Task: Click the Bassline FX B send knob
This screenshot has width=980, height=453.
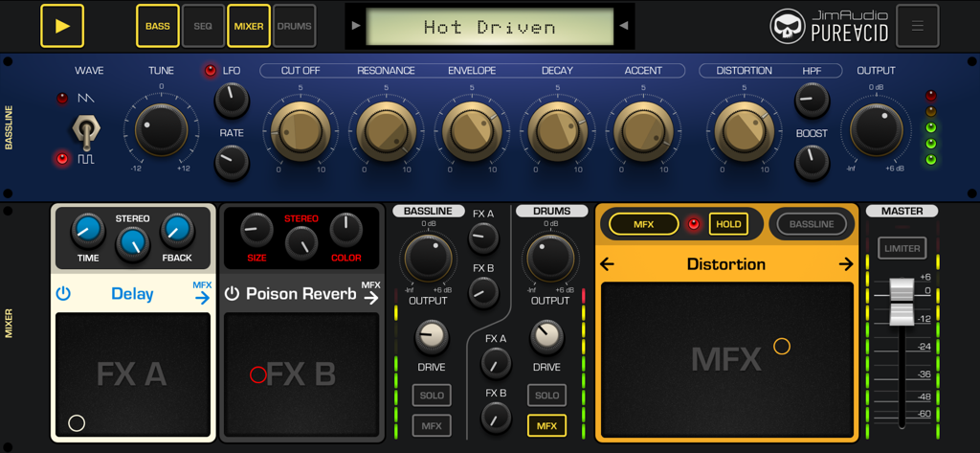Action: click(483, 292)
